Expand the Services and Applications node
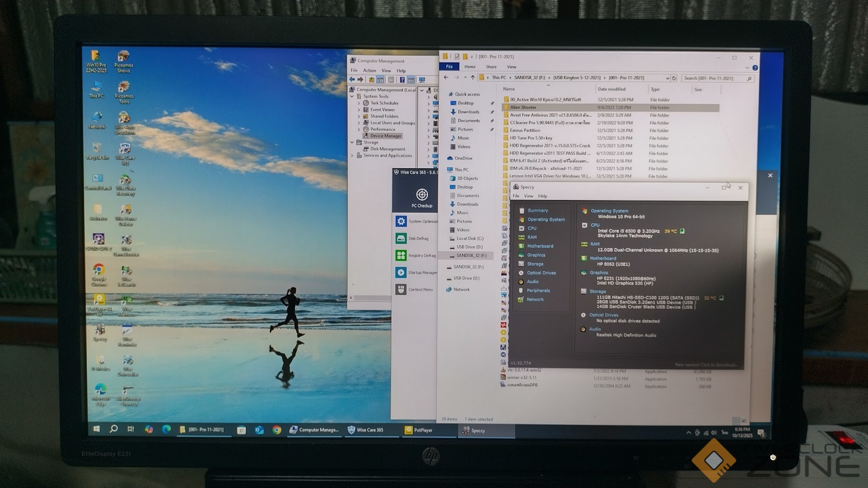The height and width of the screenshot is (488, 868). click(x=352, y=156)
